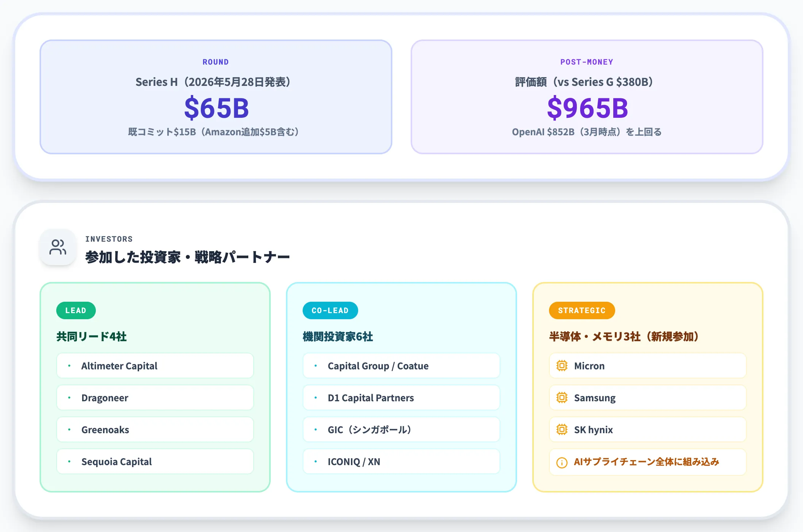803x532 pixels.
Task: Click the investors people icon
Action: (x=58, y=247)
